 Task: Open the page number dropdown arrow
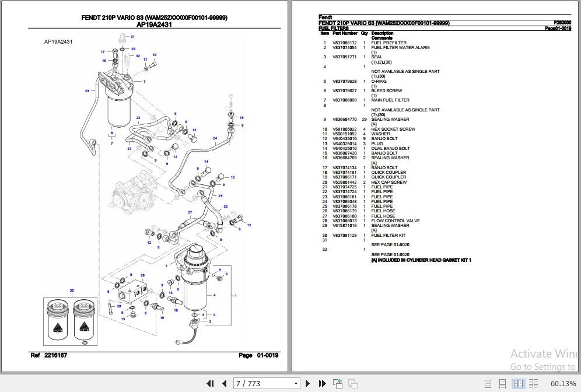[x=296, y=383]
